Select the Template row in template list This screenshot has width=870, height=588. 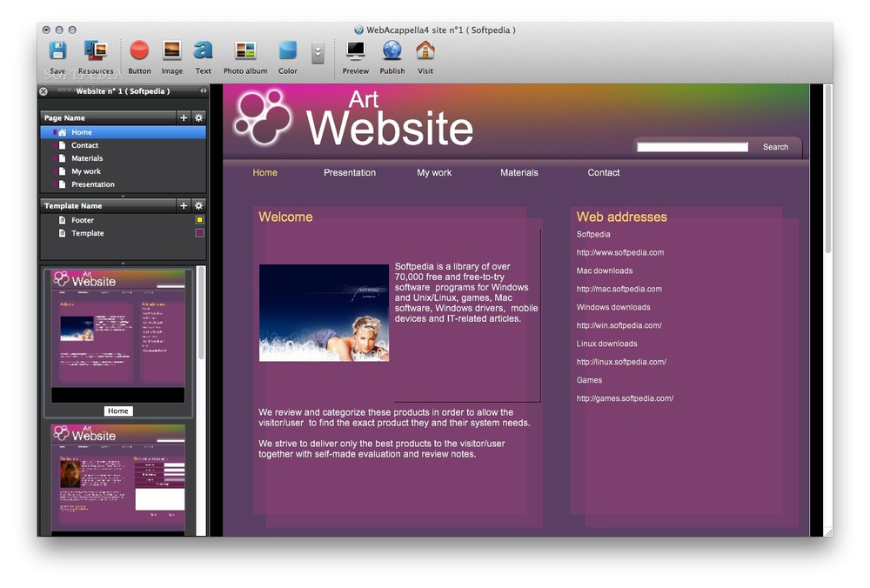click(x=123, y=233)
